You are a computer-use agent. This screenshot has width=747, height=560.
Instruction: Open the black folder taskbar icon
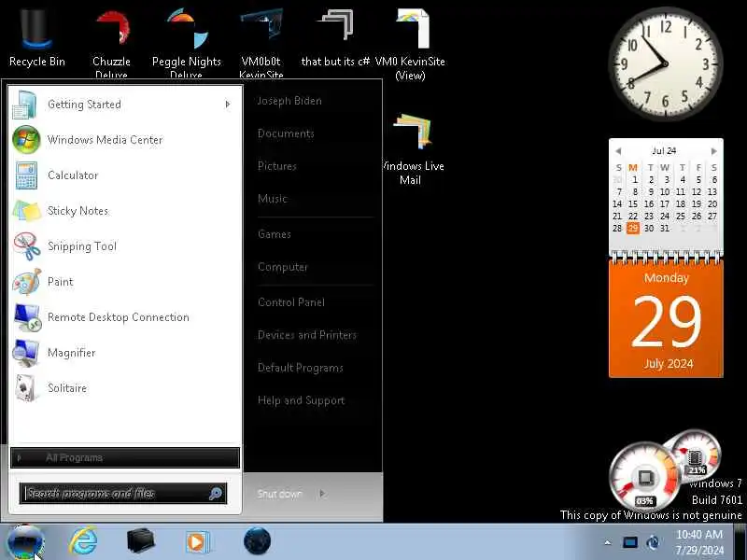tap(141, 542)
